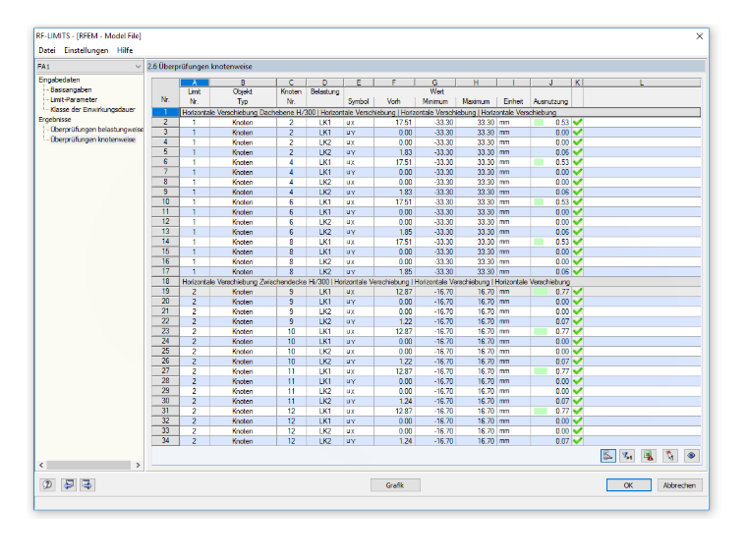Go to previous table via left-arrow icon
The width and height of the screenshot is (747, 560).
click(69, 484)
